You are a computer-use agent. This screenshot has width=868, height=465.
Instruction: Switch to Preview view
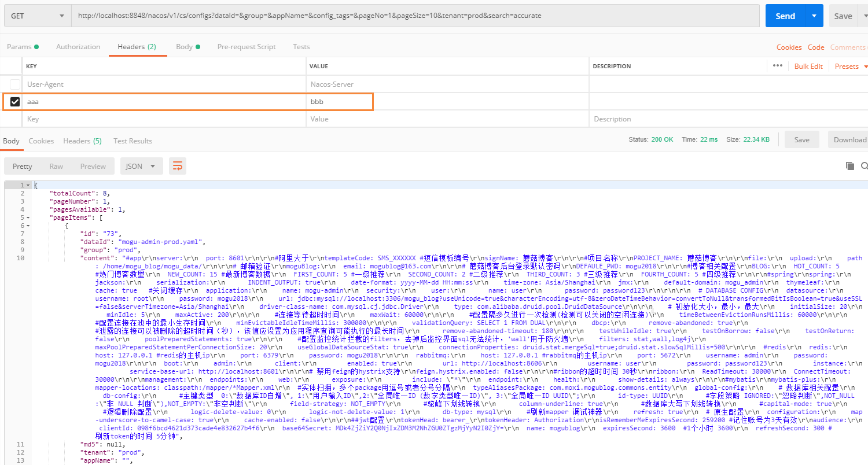(93, 167)
